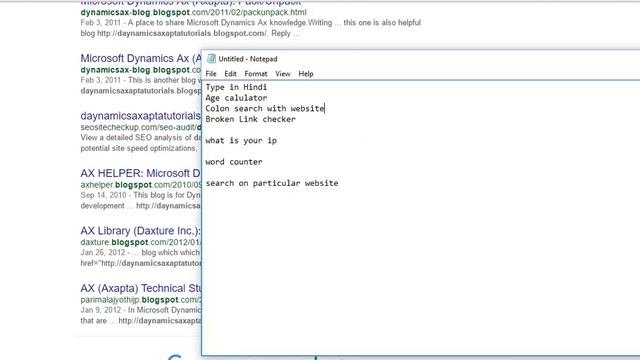Click 'View a detailed SEO analysis' snippet

coord(141,143)
